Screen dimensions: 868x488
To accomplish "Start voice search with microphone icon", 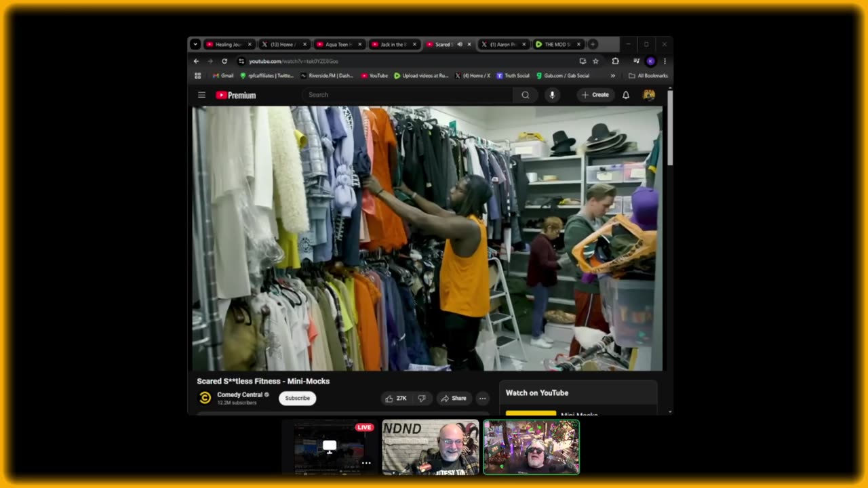I will pyautogui.click(x=552, y=95).
